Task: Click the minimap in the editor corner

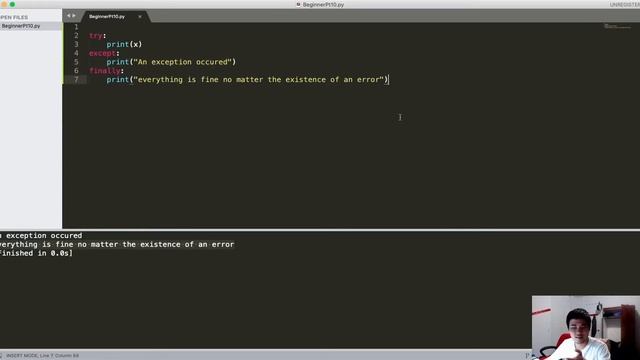Action: coord(618,27)
